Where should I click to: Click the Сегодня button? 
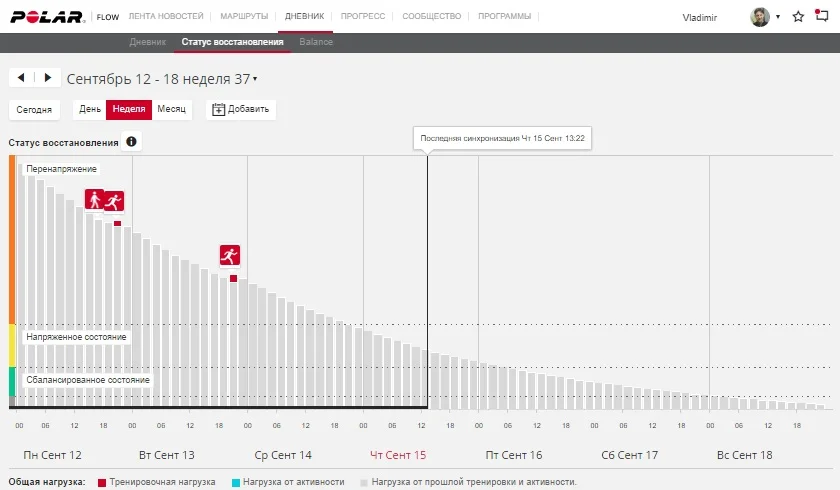click(34, 110)
